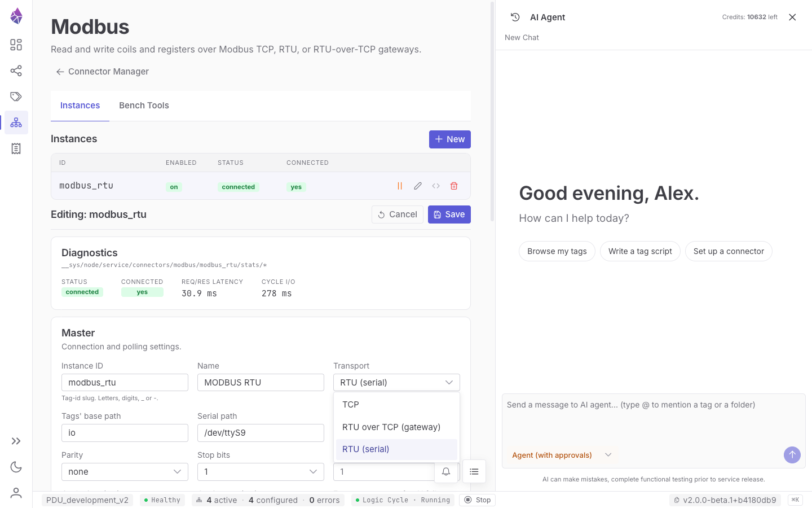Expand the sidebar with double chevron

point(16,441)
